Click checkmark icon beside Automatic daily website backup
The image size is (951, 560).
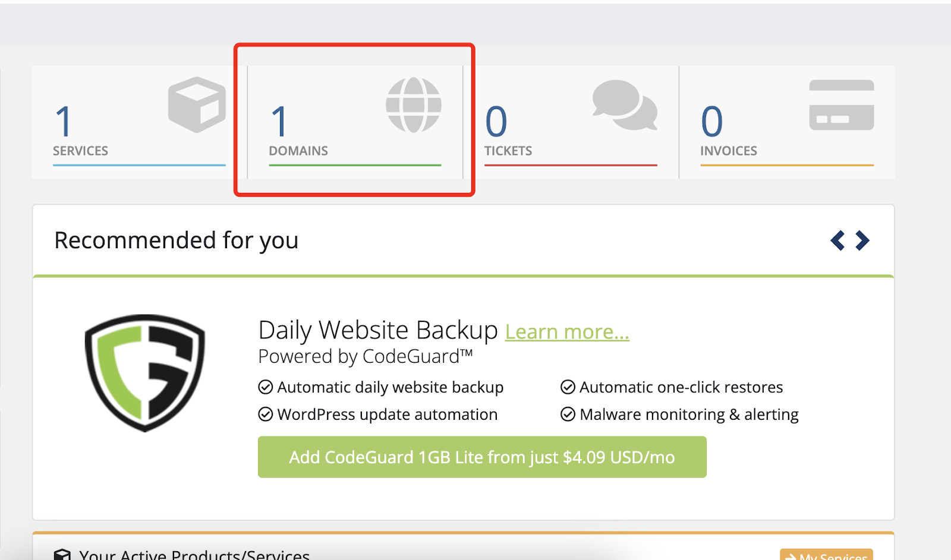[266, 387]
